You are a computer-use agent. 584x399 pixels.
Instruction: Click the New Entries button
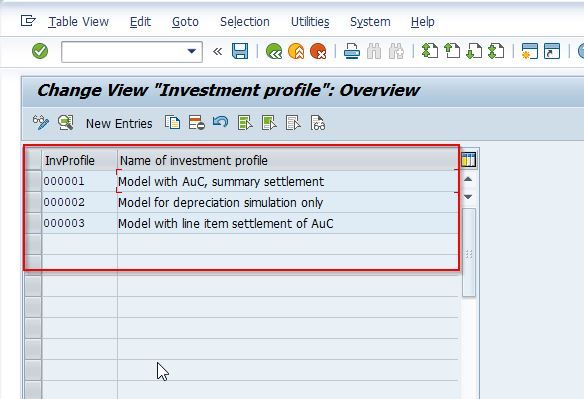coord(119,123)
